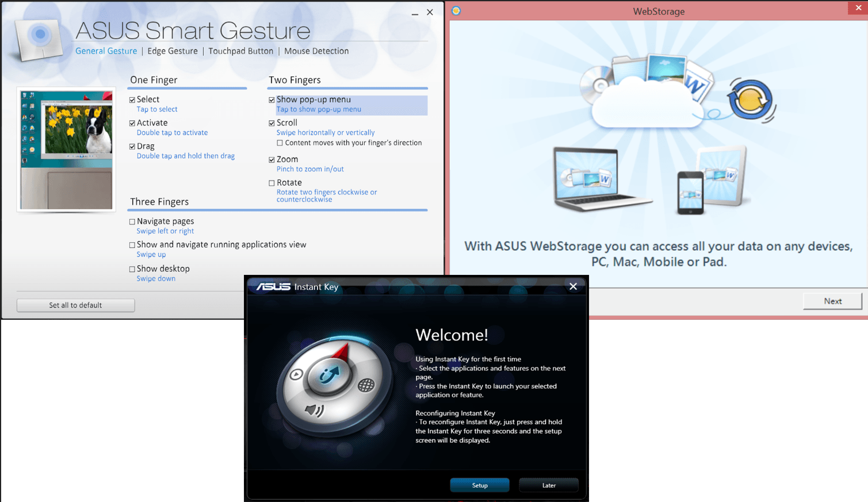Click "Swipe horizontally or vertically" description
This screenshot has height=502, width=868.
pos(326,133)
